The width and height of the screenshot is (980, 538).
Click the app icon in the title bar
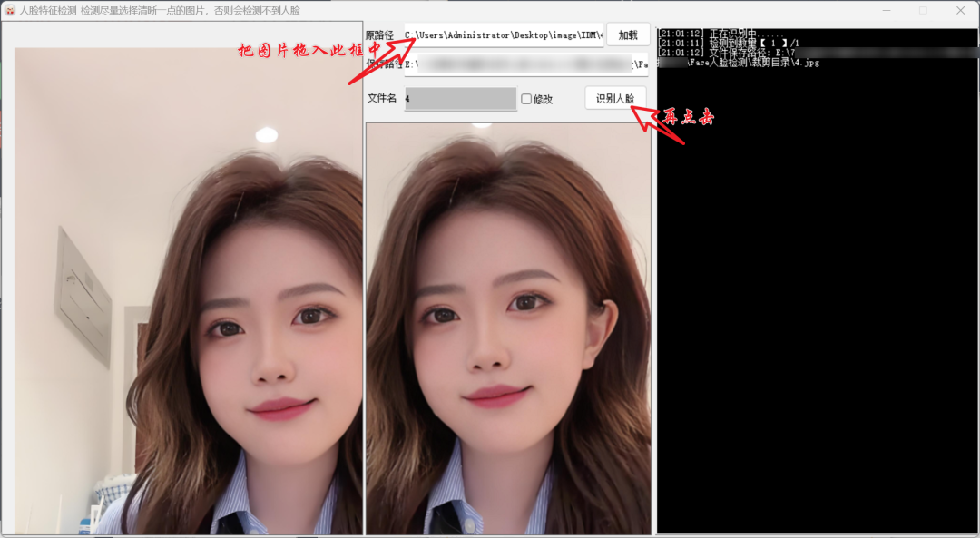pyautogui.click(x=9, y=11)
